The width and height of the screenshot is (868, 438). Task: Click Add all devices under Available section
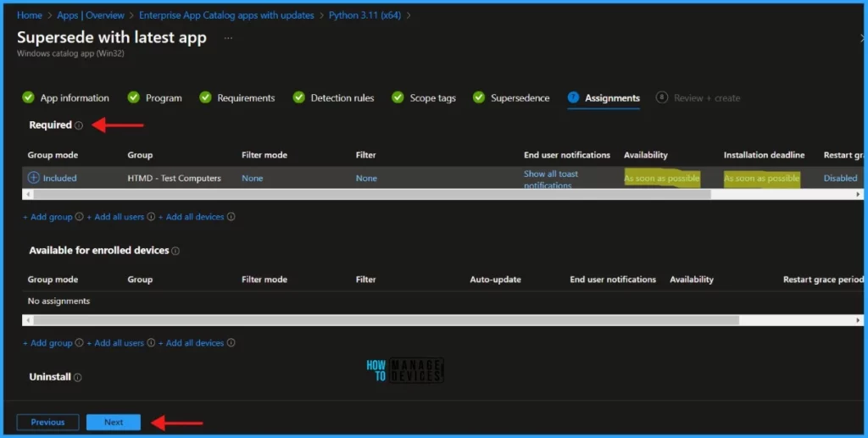pyautogui.click(x=191, y=343)
